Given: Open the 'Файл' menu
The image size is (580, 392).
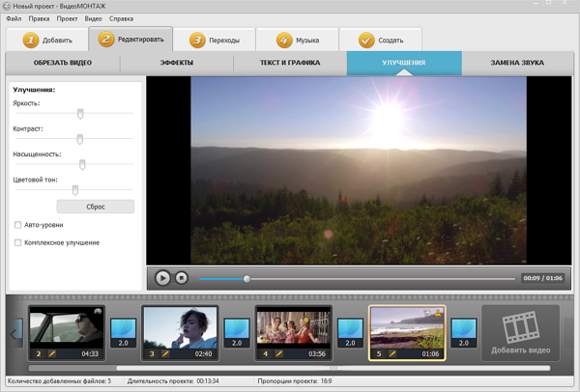Looking at the screenshot, I should coord(14,18).
